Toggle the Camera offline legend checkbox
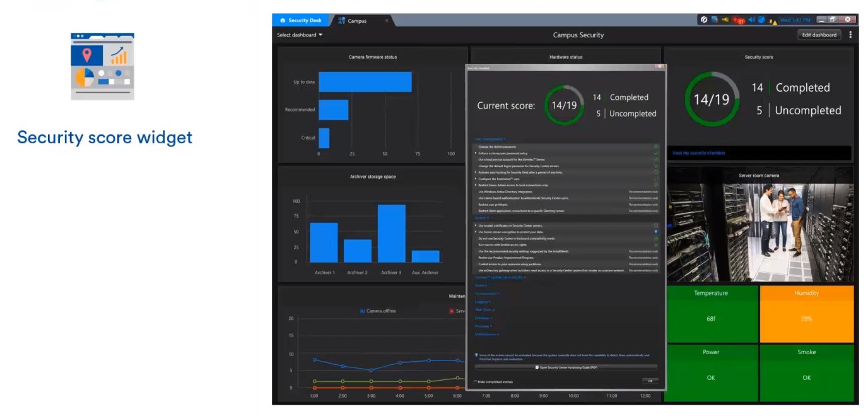Viewport: 868px width, 416px height. [363, 311]
